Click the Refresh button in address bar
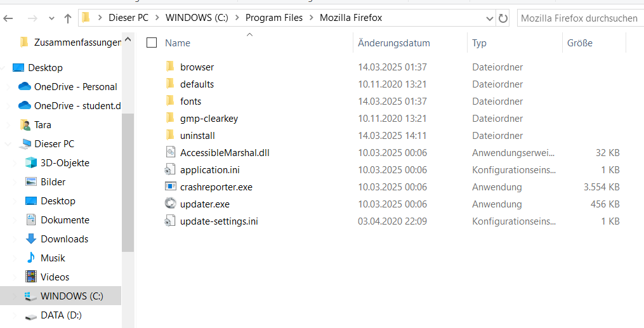The image size is (644, 328). 504,18
